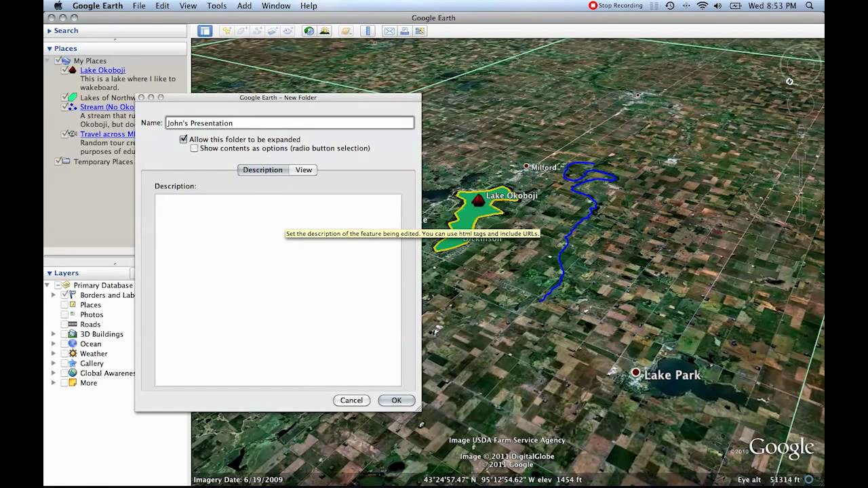868x488 pixels.
Task: Collapse the Layers panel triangle
Action: (x=50, y=273)
